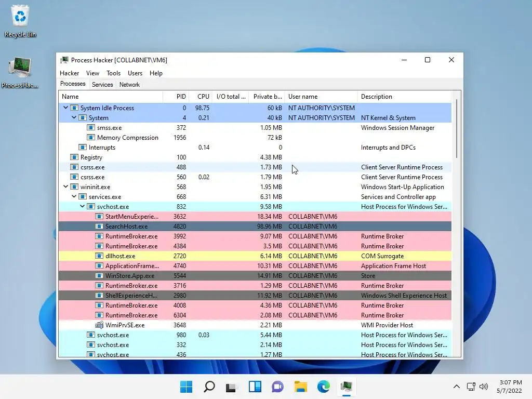Select RuntimeBroker.exe with PID 4384
The width and height of the screenshot is (532, 399).
point(255,246)
